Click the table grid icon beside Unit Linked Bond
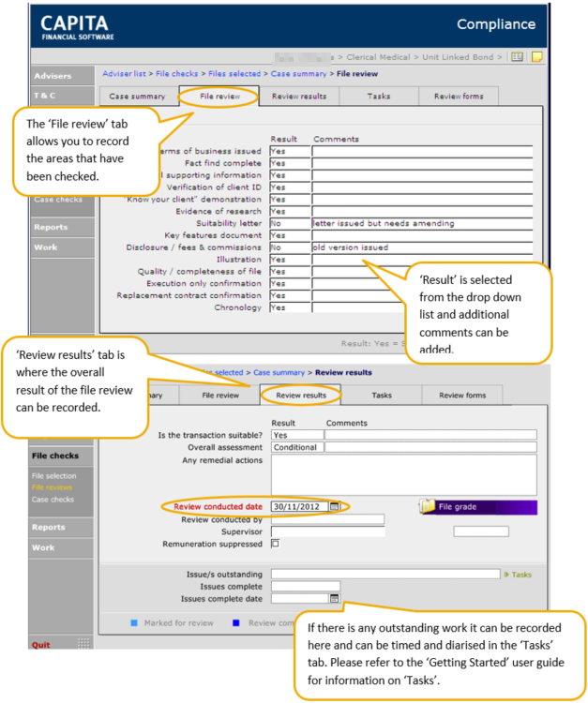This screenshot has width=588, height=703. point(517,57)
